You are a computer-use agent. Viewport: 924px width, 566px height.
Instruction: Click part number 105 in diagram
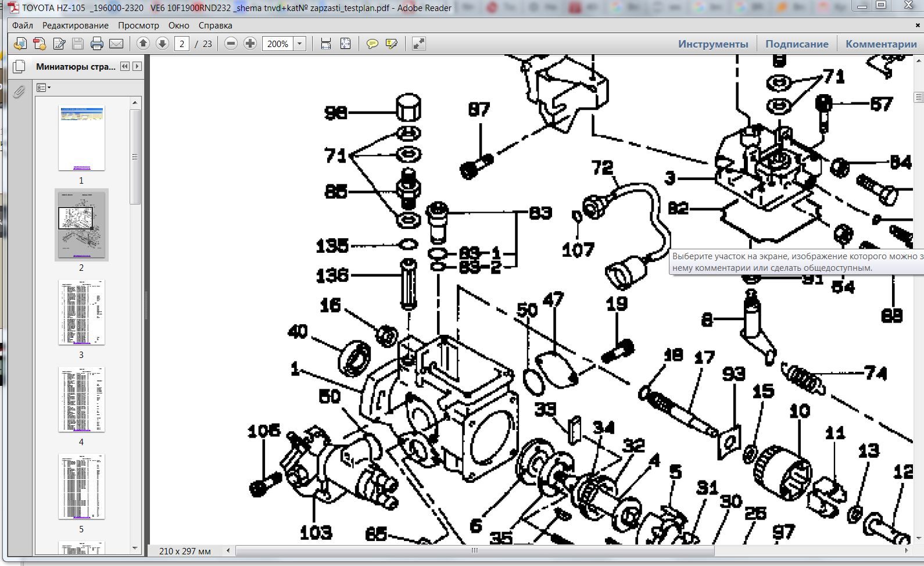[264, 431]
